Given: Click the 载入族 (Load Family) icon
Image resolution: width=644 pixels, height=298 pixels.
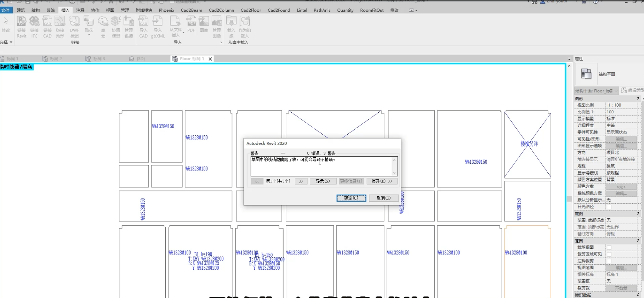Looking at the screenshot, I should coord(231,27).
